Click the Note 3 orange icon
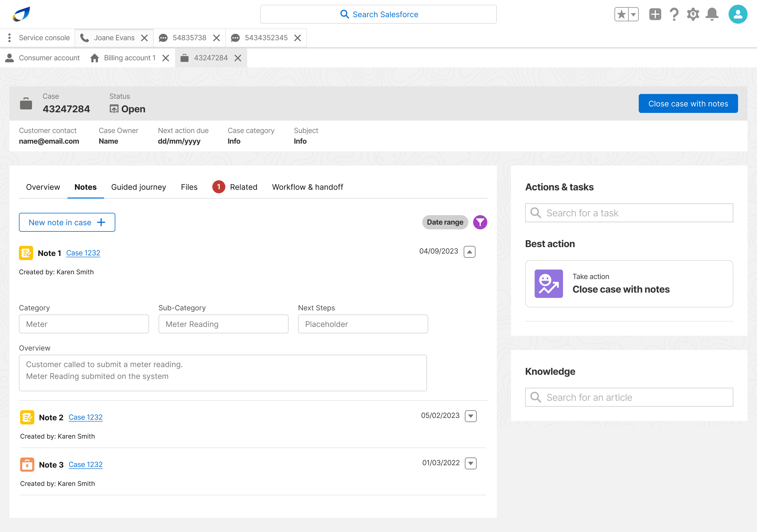The width and height of the screenshot is (757, 532). tap(27, 464)
